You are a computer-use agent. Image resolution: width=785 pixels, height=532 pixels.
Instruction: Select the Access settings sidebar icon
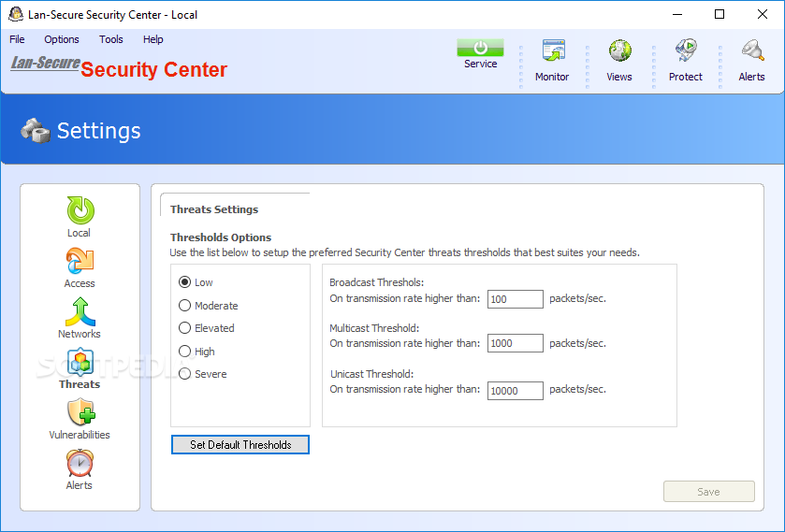[80, 261]
